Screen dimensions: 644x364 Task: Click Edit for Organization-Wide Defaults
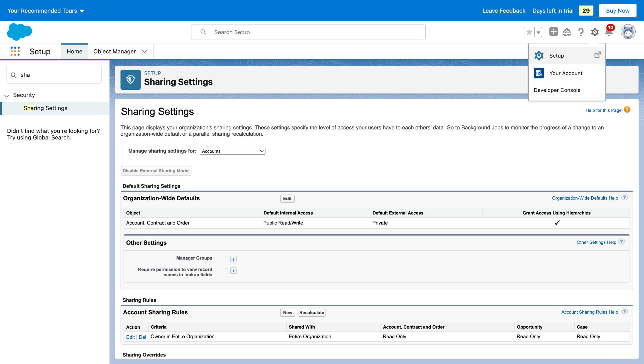tap(287, 199)
